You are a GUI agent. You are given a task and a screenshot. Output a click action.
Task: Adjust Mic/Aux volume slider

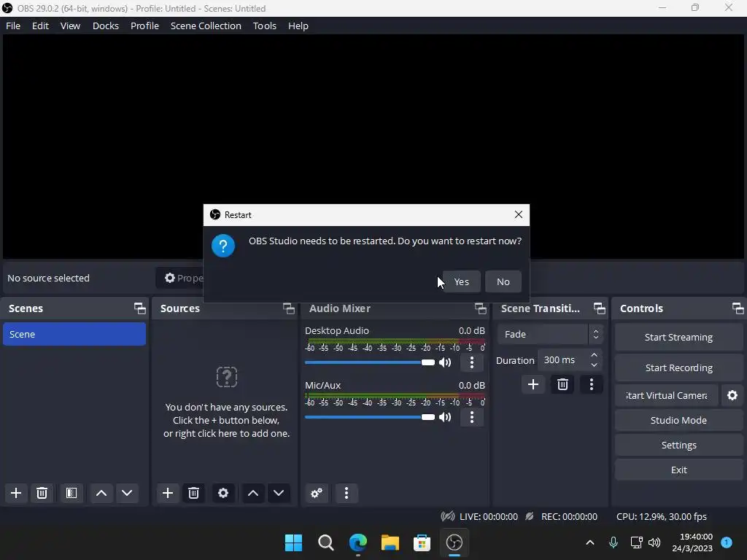[x=370, y=417]
